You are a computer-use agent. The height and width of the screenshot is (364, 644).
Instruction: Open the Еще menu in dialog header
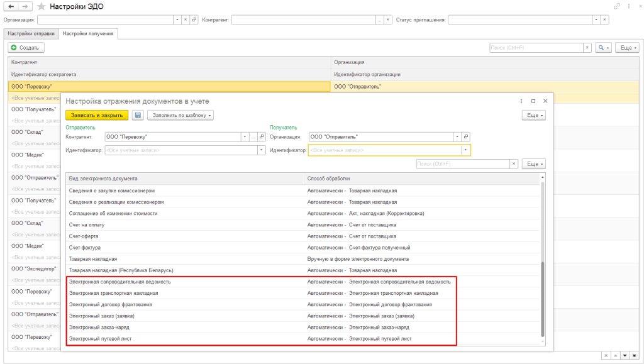pos(534,115)
